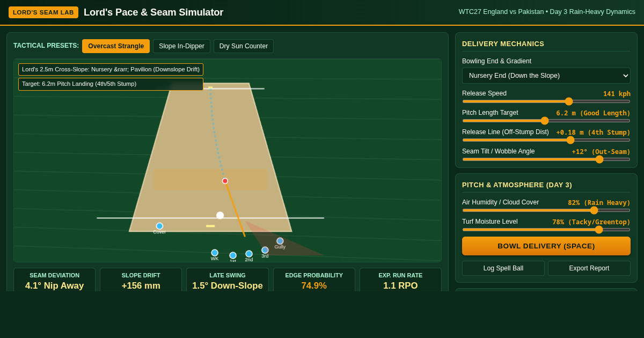Click the Bowl Delivery (Space) button
The height and width of the screenshot is (338, 644).
pyautogui.click(x=546, y=246)
